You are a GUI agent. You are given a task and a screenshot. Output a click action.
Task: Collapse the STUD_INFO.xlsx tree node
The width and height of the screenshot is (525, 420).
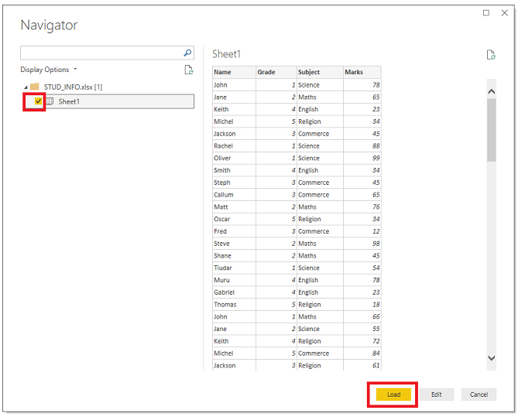(x=26, y=87)
